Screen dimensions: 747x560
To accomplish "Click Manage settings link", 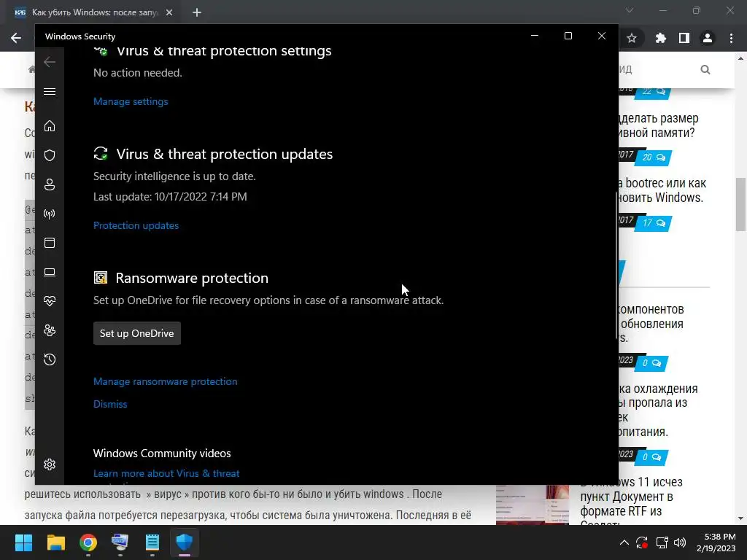I will click(131, 101).
